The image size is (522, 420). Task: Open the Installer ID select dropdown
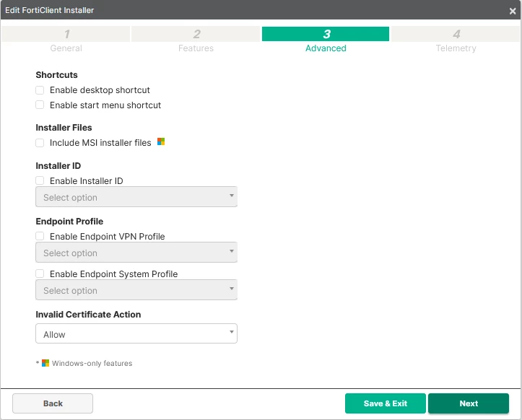(136, 197)
